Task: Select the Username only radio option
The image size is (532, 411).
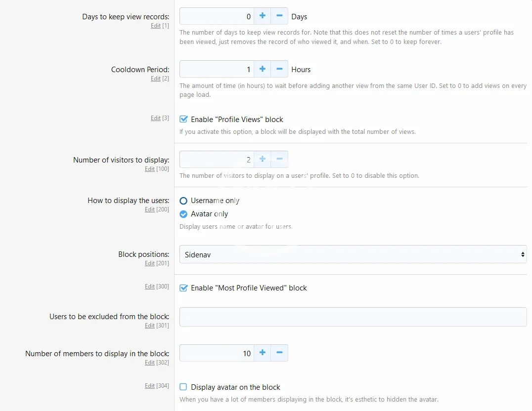Action: point(183,201)
